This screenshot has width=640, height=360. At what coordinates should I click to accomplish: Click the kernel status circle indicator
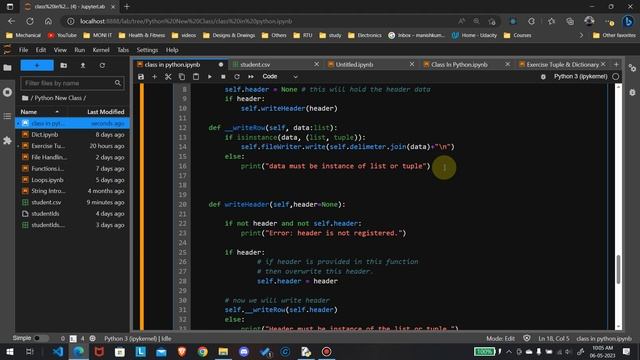616,76
